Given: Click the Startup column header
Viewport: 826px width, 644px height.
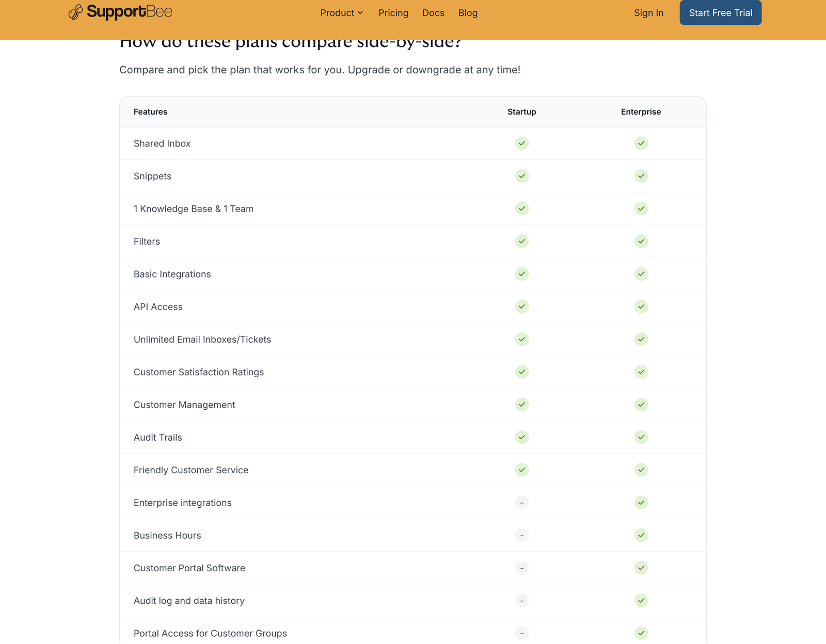Looking at the screenshot, I should pyautogui.click(x=522, y=112).
